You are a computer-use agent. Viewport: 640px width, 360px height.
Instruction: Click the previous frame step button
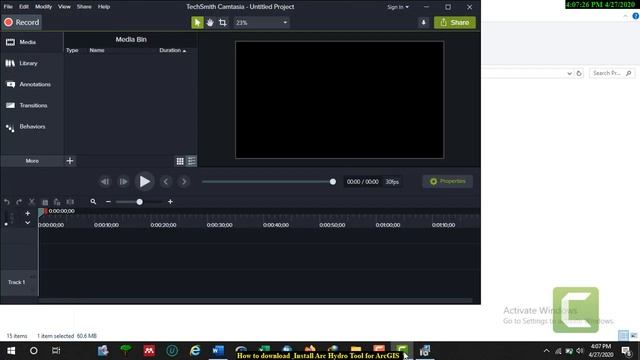tap(105, 182)
